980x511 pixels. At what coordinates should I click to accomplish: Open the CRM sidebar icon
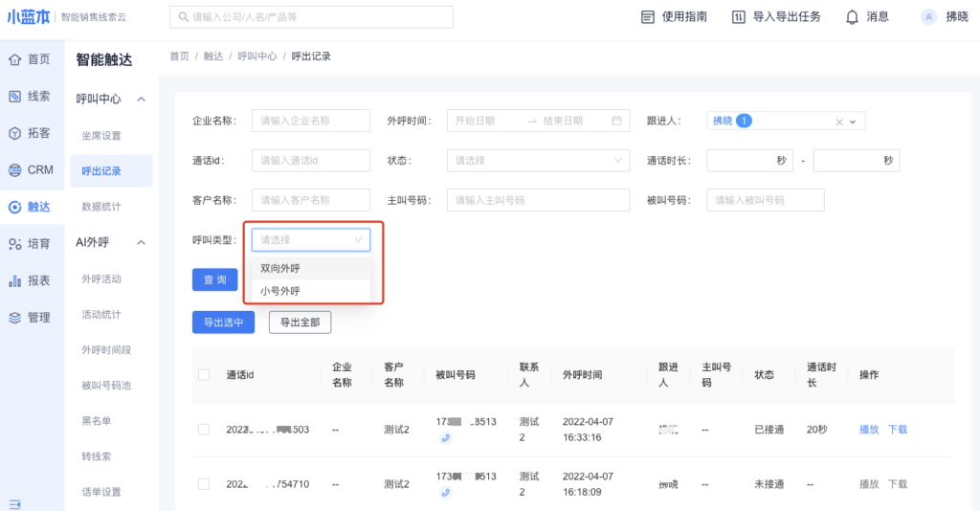15,170
